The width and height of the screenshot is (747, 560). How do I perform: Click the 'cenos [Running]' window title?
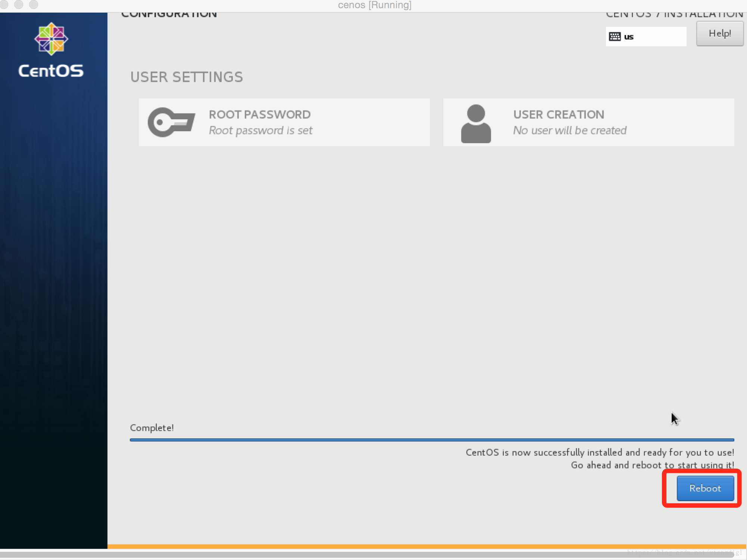[375, 5]
